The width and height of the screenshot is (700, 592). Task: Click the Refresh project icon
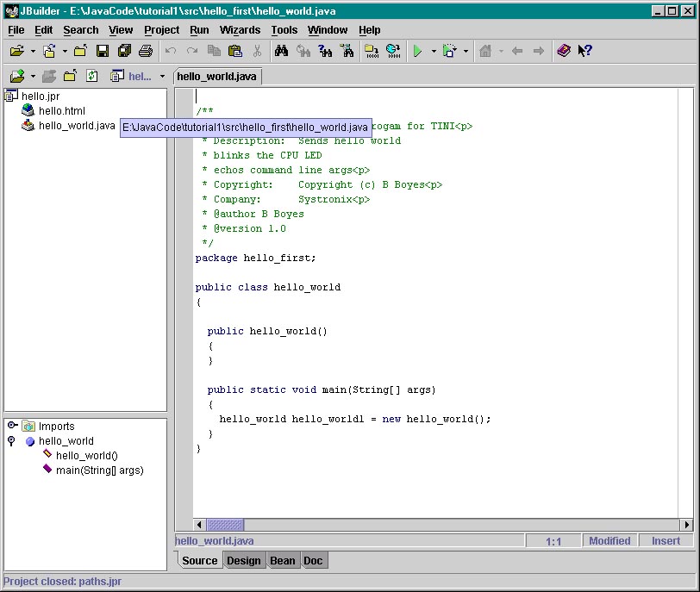91,76
